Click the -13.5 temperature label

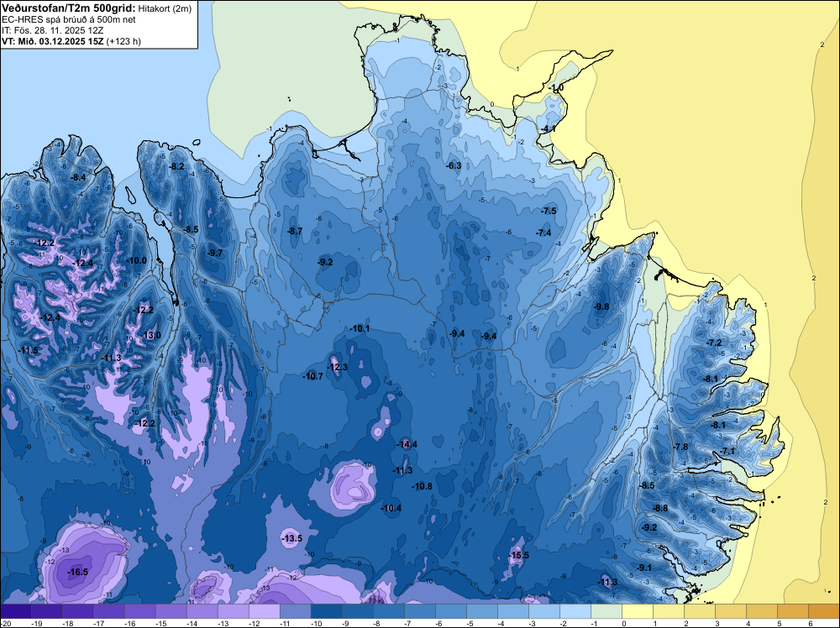tap(292, 539)
